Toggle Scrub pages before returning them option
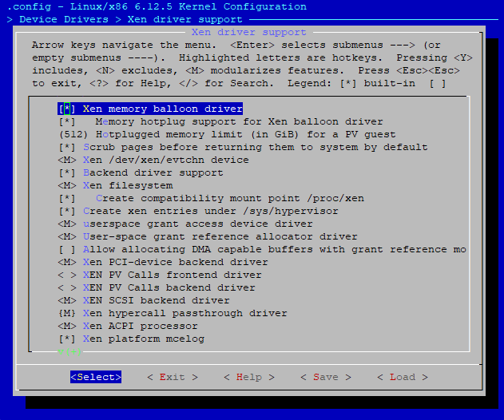This screenshot has height=420, width=504. [x=67, y=147]
